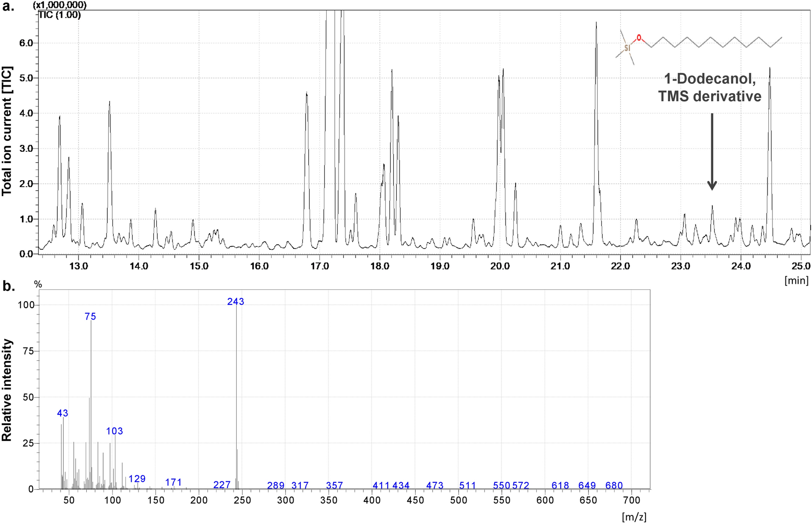The width and height of the screenshot is (812, 524).
Task: Click the '1-Dodecanol, TMS derivative' annotation text
Action: pos(710,88)
